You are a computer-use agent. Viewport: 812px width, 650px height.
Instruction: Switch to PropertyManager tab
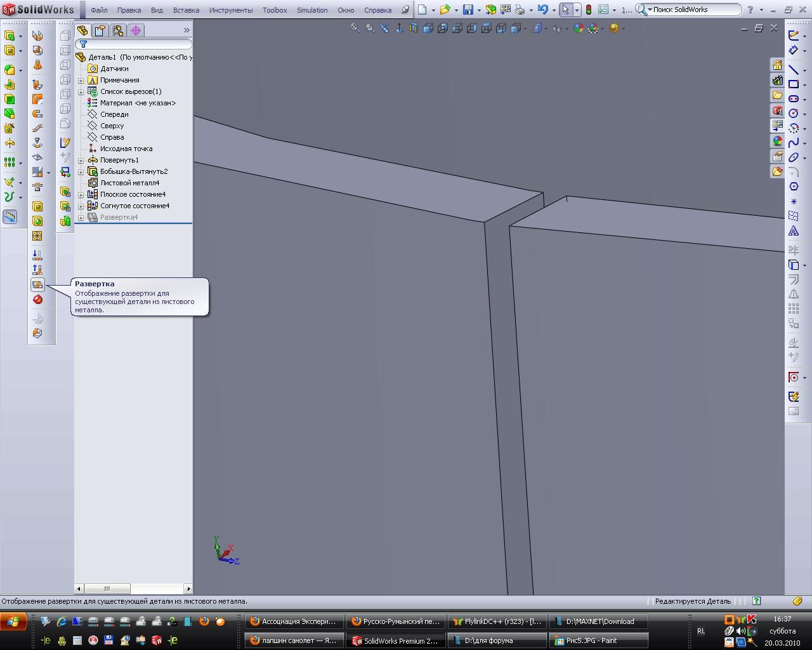pyautogui.click(x=100, y=30)
